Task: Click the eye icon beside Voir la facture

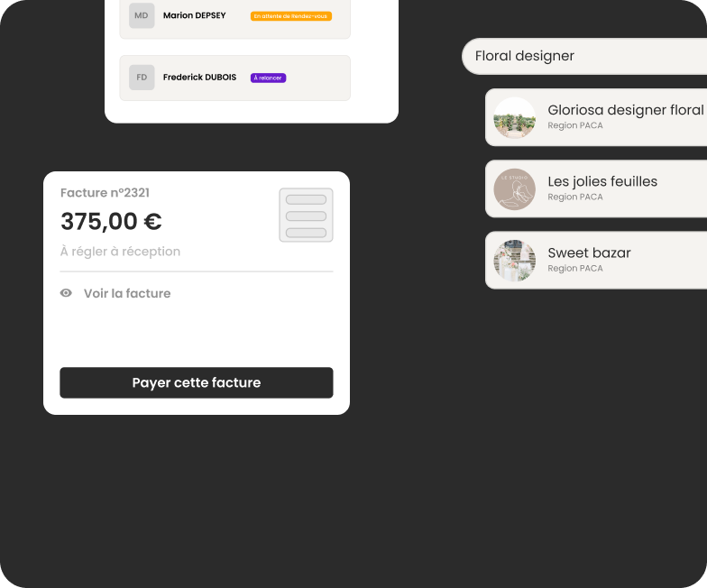Action: (x=66, y=293)
